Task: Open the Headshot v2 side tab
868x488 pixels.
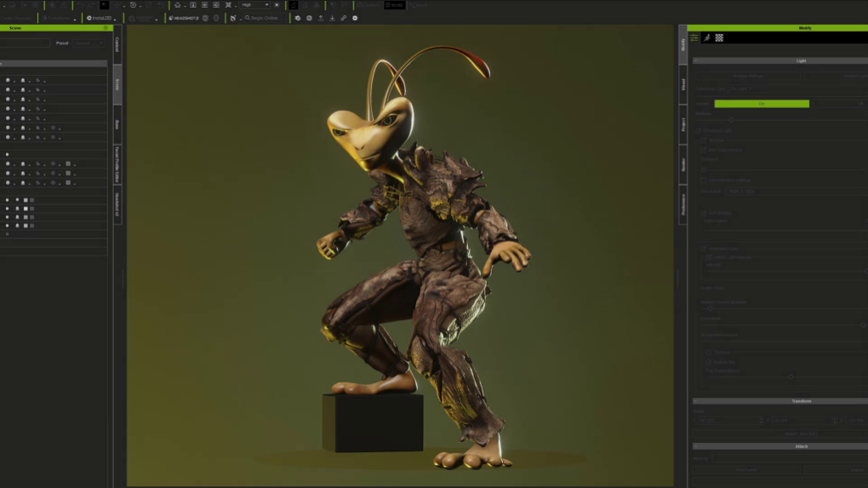Action: pyautogui.click(x=117, y=204)
